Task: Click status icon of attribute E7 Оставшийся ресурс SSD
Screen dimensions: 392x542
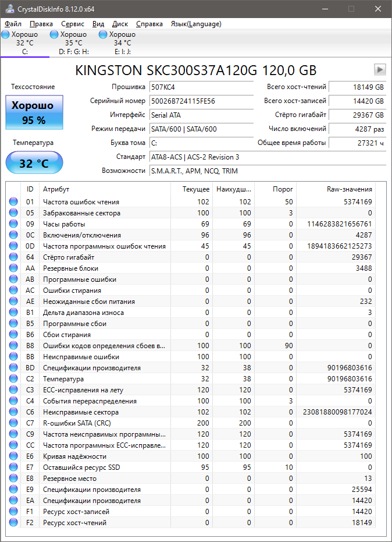Action: pyautogui.click(x=13, y=467)
